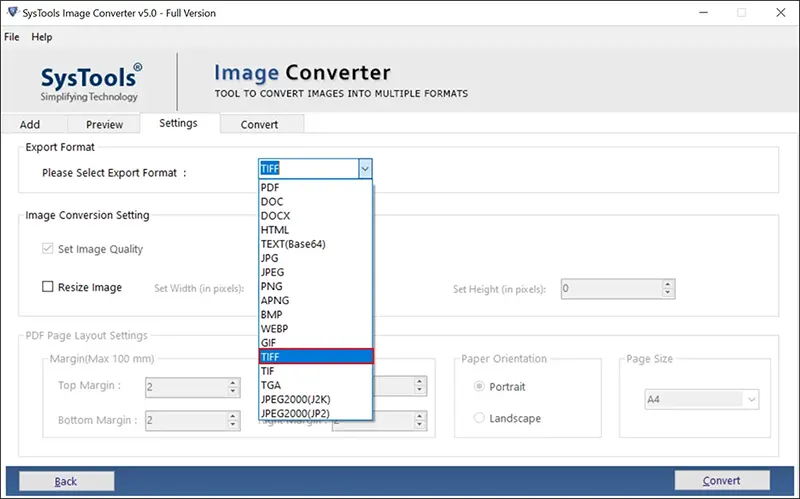Collapse the export format dropdown arrow

tap(365, 168)
